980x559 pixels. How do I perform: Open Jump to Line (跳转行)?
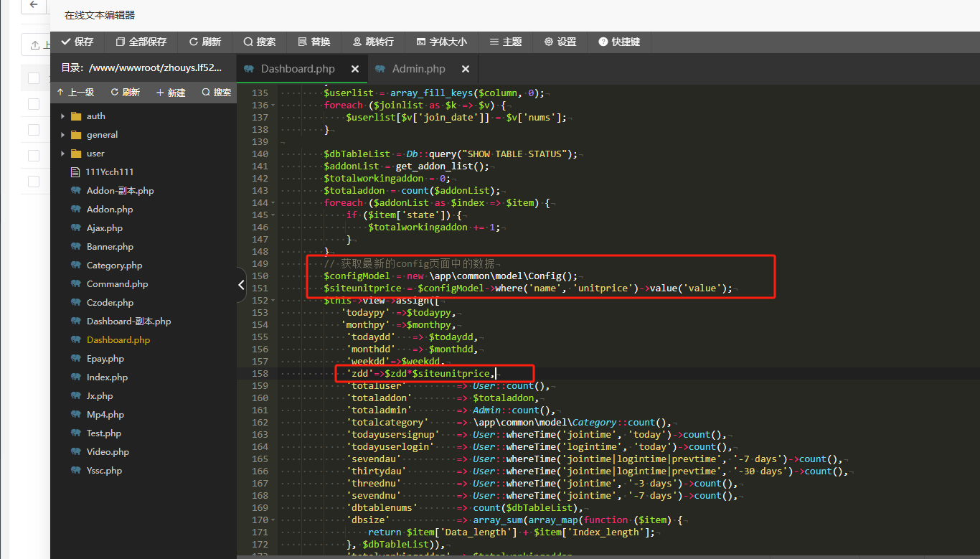click(373, 42)
